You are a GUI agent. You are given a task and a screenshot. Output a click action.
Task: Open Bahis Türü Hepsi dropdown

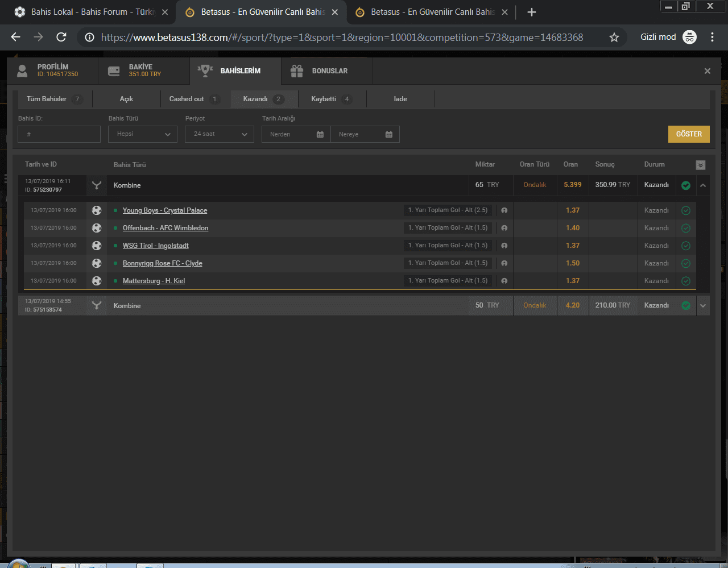pyautogui.click(x=143, y=134)
